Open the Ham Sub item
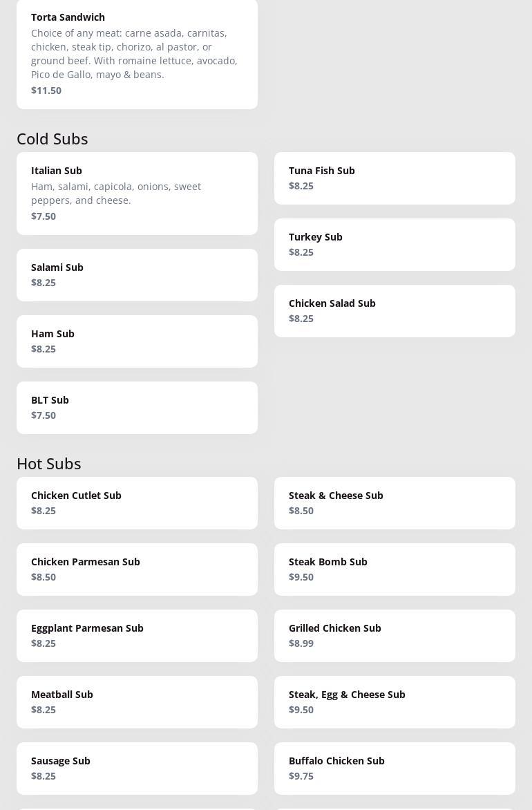The height and width of the screenshot is (810, 532). (137, 341)
